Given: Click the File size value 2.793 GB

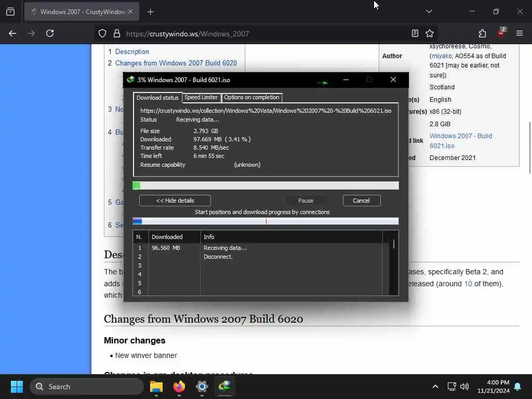Looking at the screenshot, I should pyautogui.click(x=206, y=131).
